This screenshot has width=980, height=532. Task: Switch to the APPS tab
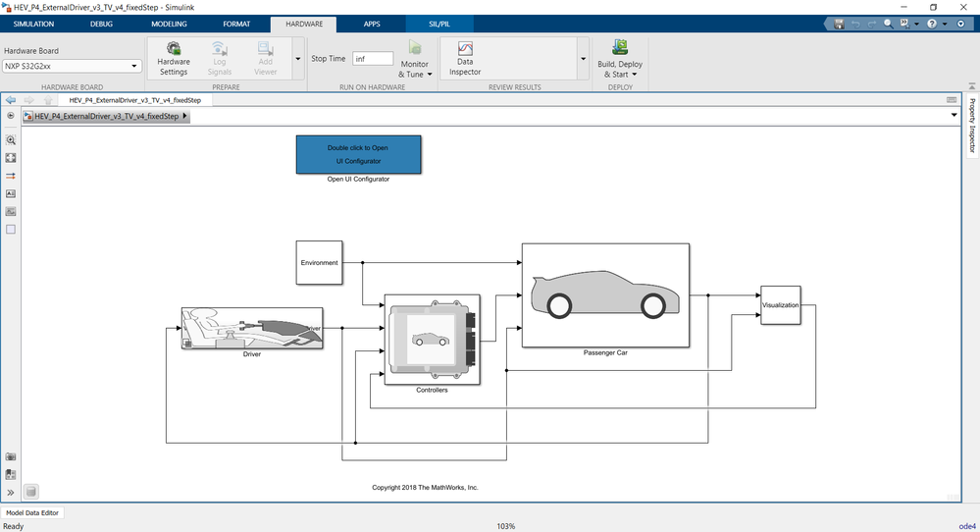point(372,24)
